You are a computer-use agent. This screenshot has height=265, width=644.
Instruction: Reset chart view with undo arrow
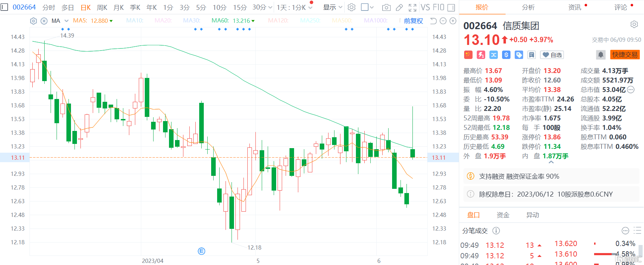(433, 21)
